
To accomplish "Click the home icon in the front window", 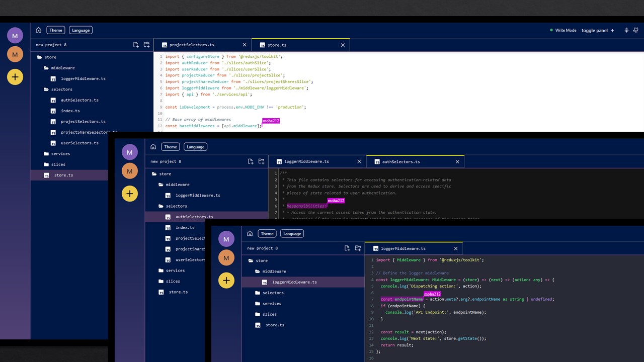I will pyautogui.click(x=250, y=233).
